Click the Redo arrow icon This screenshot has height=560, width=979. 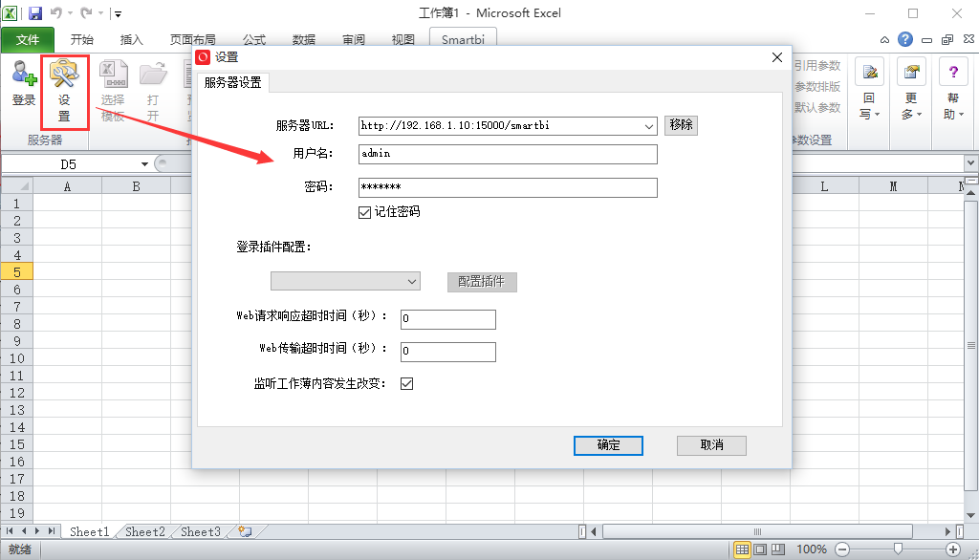click(x=86, y=13)
